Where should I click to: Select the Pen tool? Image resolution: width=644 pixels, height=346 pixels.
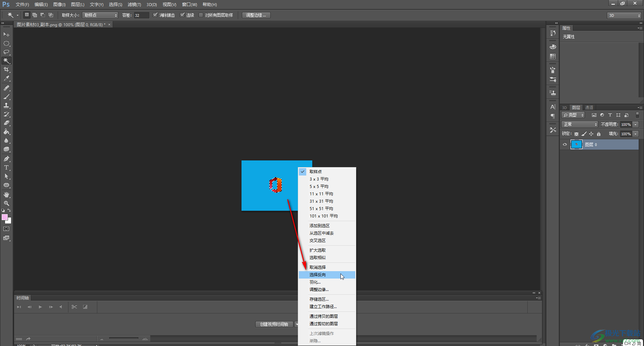(6, 159)
